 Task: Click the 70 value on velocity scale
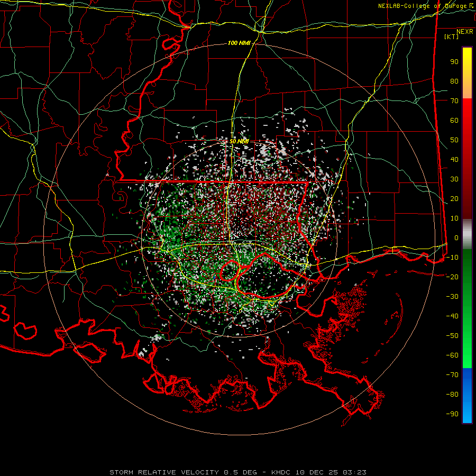[454, 101]
